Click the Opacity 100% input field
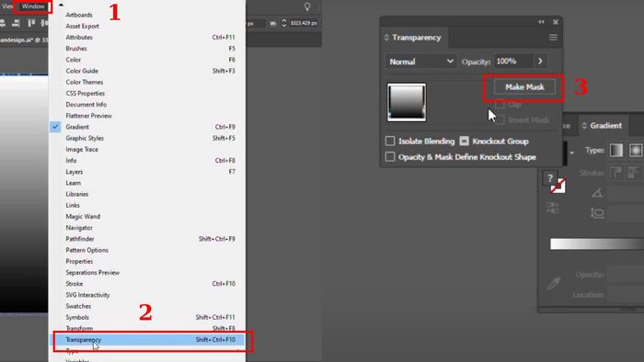The image size is (644, 362). 513,61
